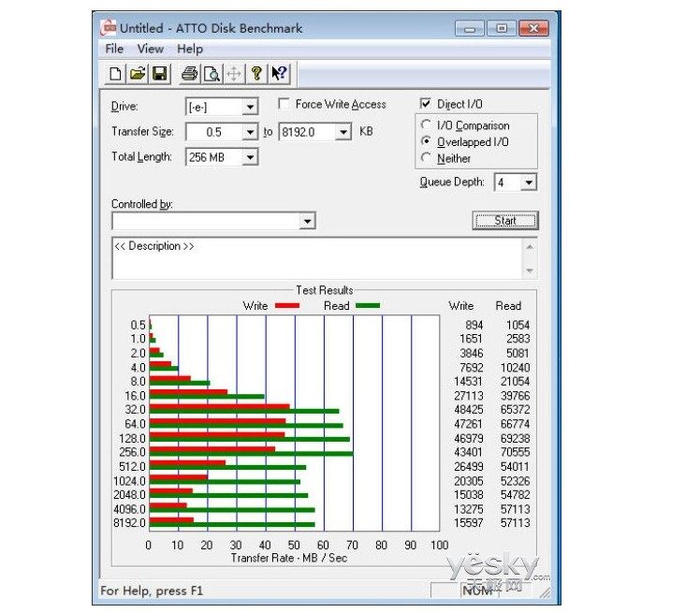Viewport: 700px width, 613px height.
Task: Click the Description box scroll down arrow
Action: point(530,270)
